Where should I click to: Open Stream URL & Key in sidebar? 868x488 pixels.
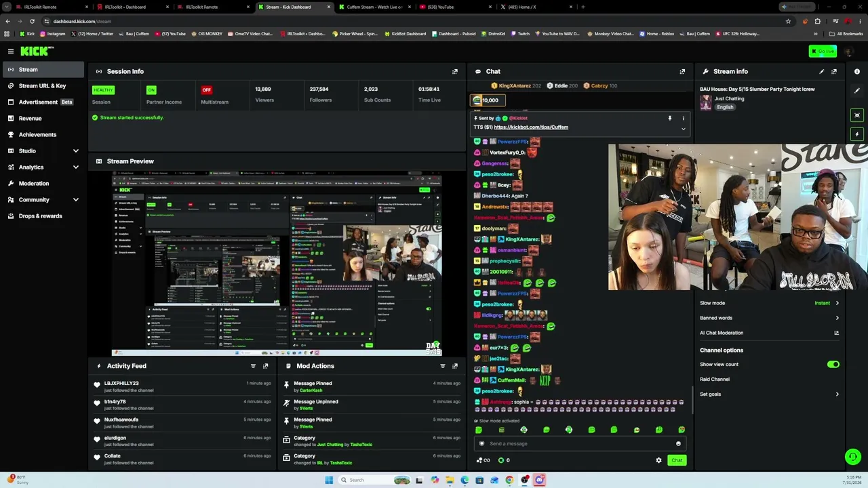click(x=42, y=86)
